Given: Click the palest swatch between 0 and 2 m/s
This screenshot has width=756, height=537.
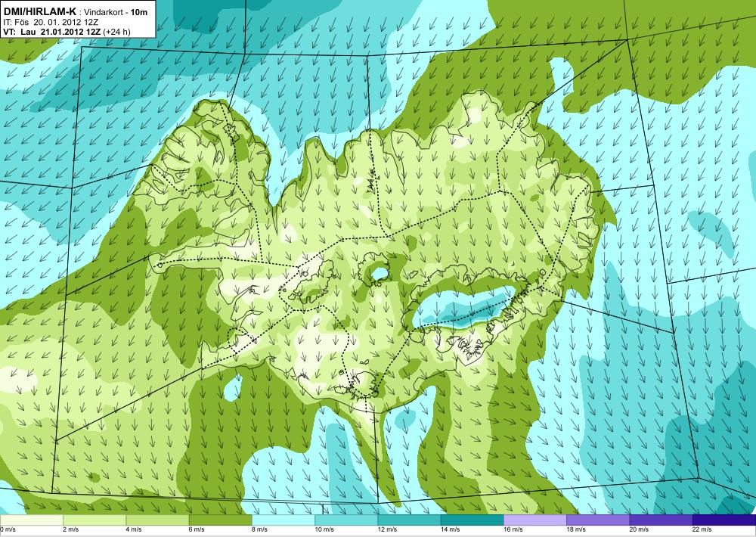Looking at the screenshot, I should (31, 520).
